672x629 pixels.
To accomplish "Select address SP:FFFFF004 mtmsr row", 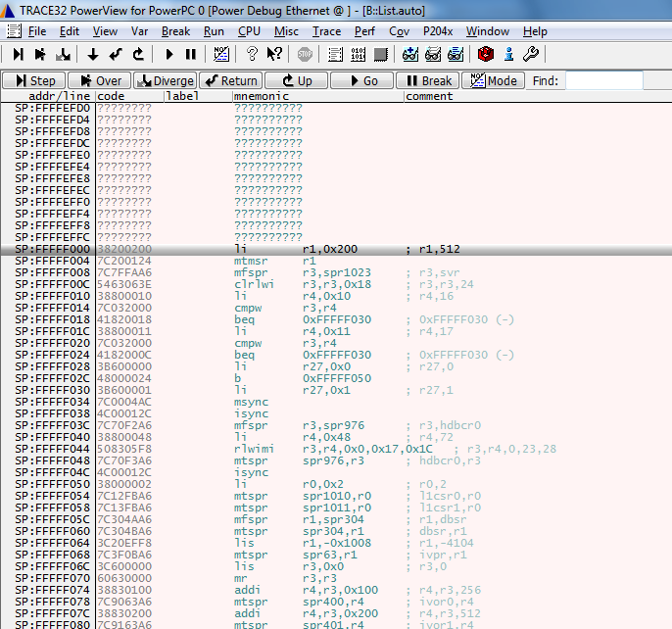I will pyautogui.click(x=336, y=261).
